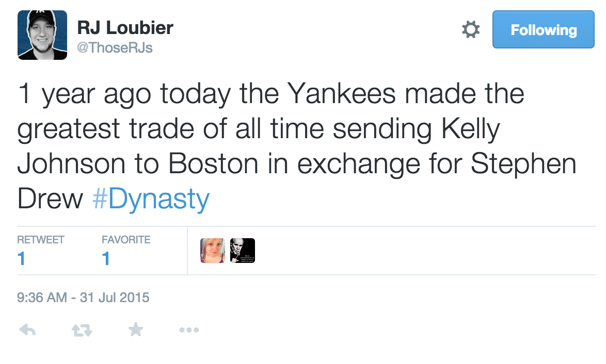Open the more options ellipsis menu
The width and height of the screenshot is (606, 364).
click(x=189, y=330)
